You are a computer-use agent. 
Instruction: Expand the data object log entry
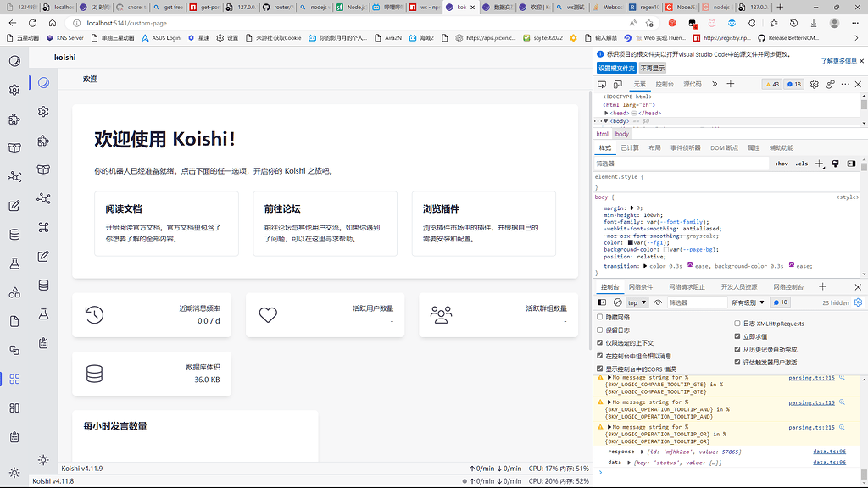629,463
